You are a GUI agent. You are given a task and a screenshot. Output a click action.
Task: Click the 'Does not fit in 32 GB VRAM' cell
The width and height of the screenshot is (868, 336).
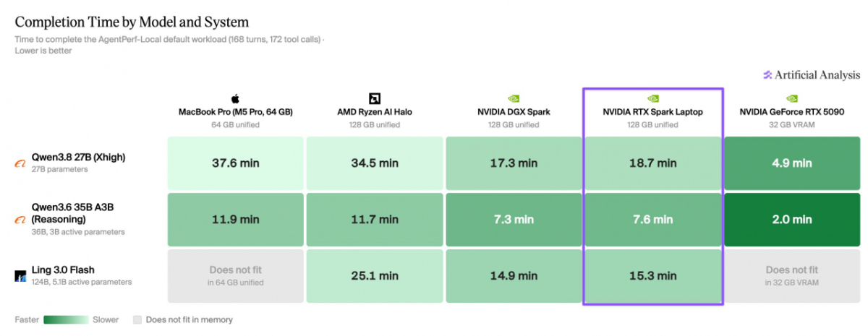792,275
